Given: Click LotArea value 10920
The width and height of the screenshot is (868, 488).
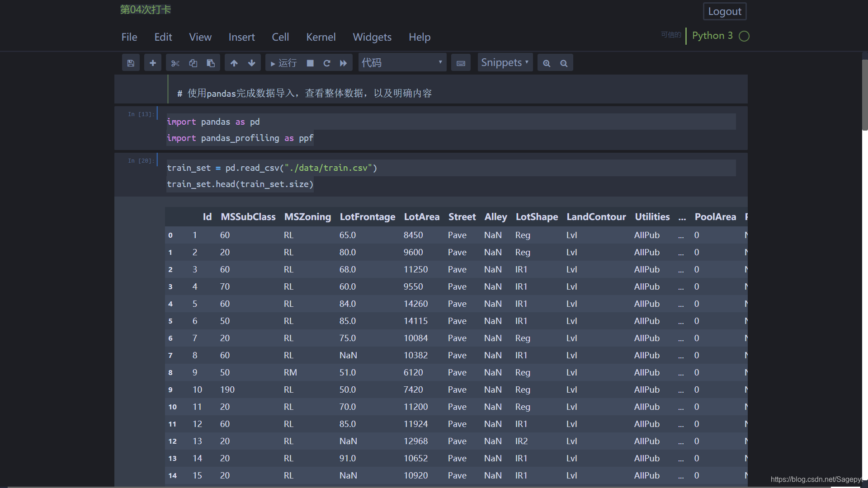Looking at the screenshot, I should click(x=415, y=475).
